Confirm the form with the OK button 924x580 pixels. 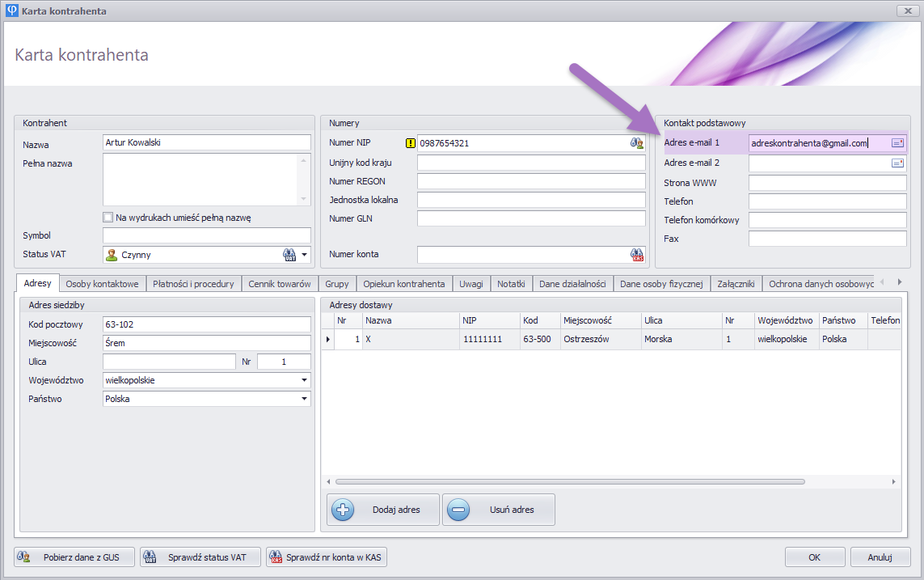tap(815, 557)
